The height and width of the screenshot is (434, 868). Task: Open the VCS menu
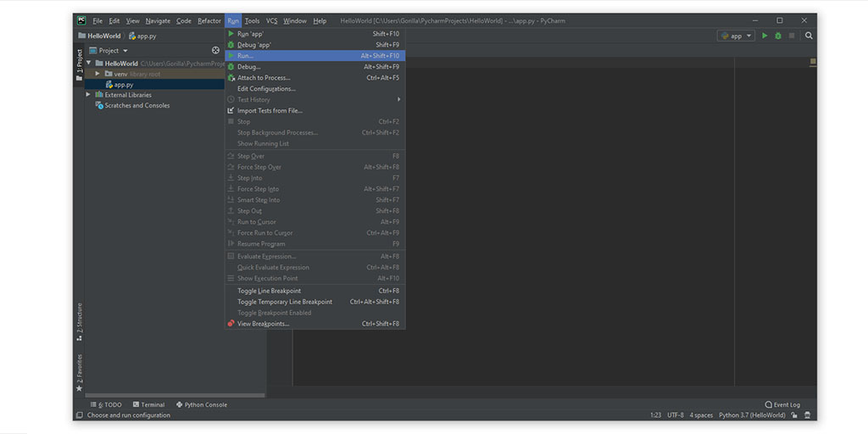(x=272, y=21)
